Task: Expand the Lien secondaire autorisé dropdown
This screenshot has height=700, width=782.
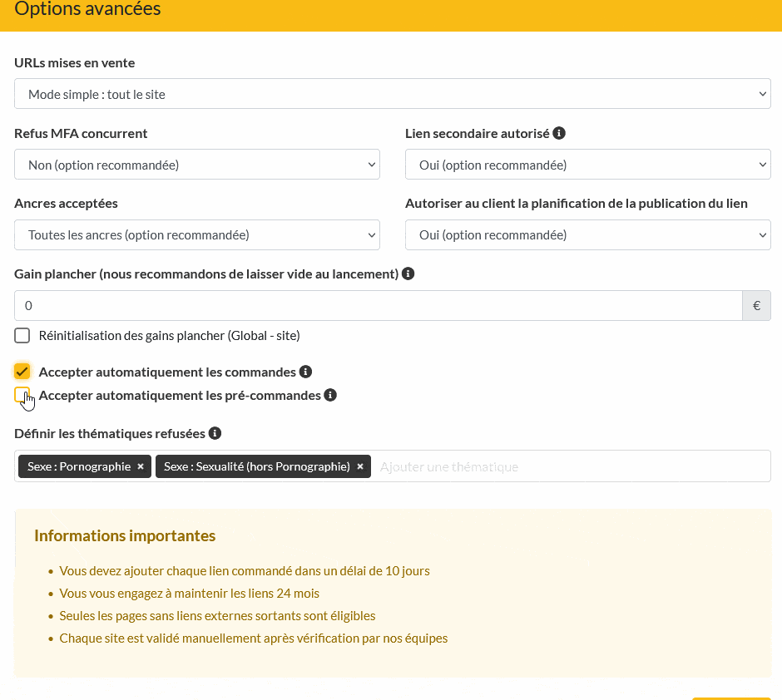Action: 587,165
